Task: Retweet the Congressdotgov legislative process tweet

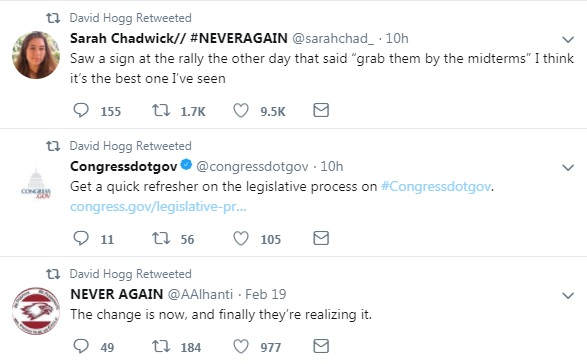Action: 161,238
